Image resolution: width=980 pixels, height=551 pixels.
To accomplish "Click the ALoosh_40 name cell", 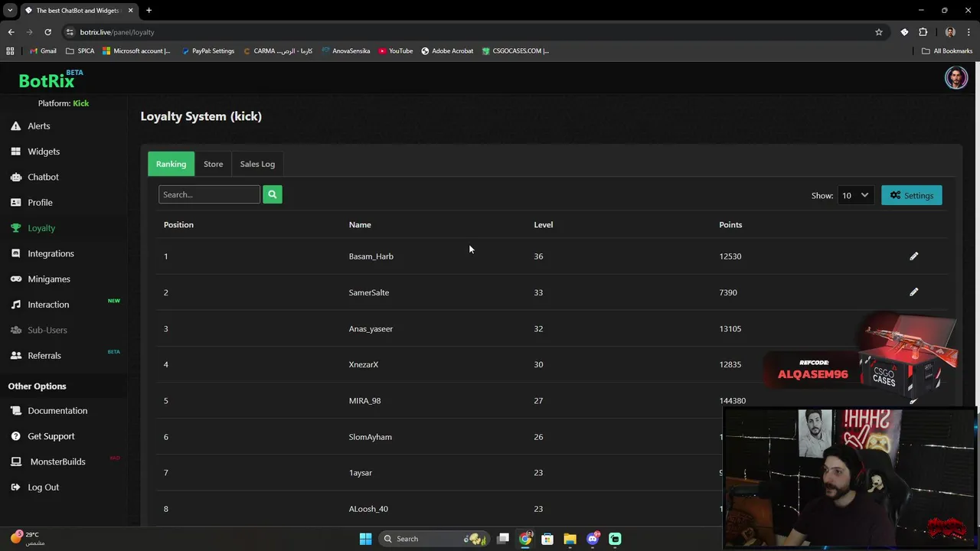I will tap(368, 509).
